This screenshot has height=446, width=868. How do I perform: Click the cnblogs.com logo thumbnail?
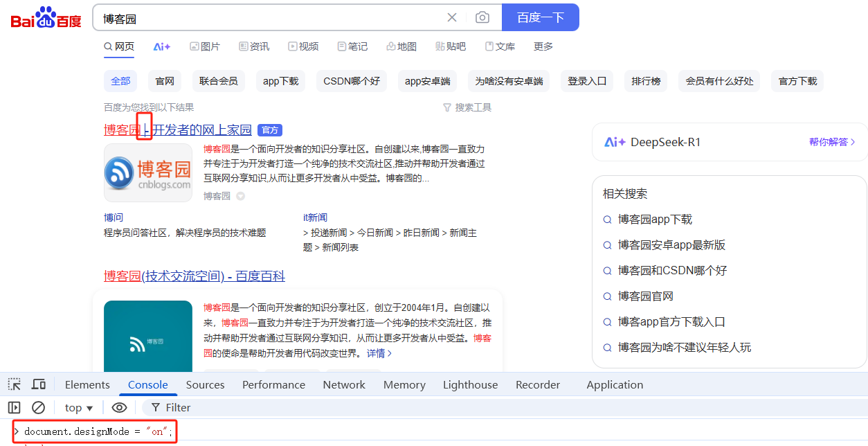(148, 172)
